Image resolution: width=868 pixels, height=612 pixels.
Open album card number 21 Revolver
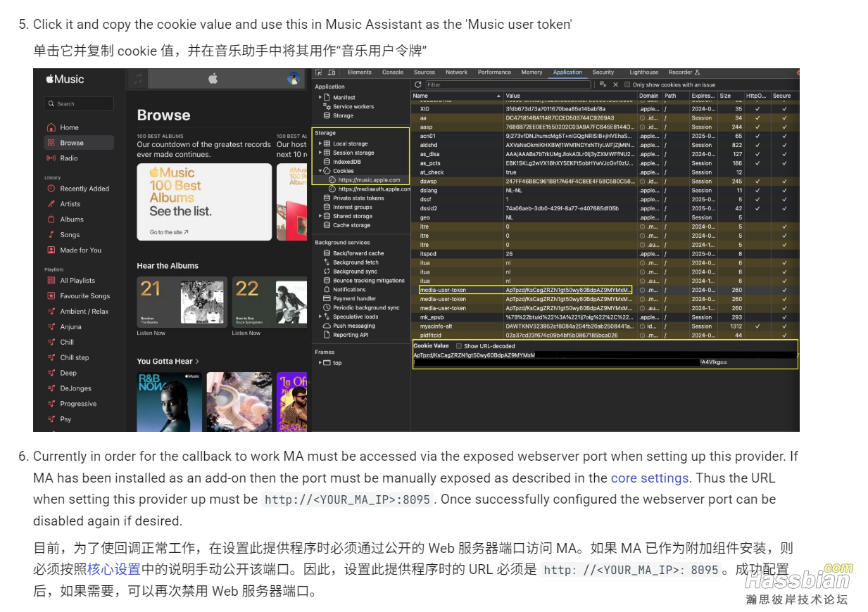pyautogui.click(x=182, y=302)
